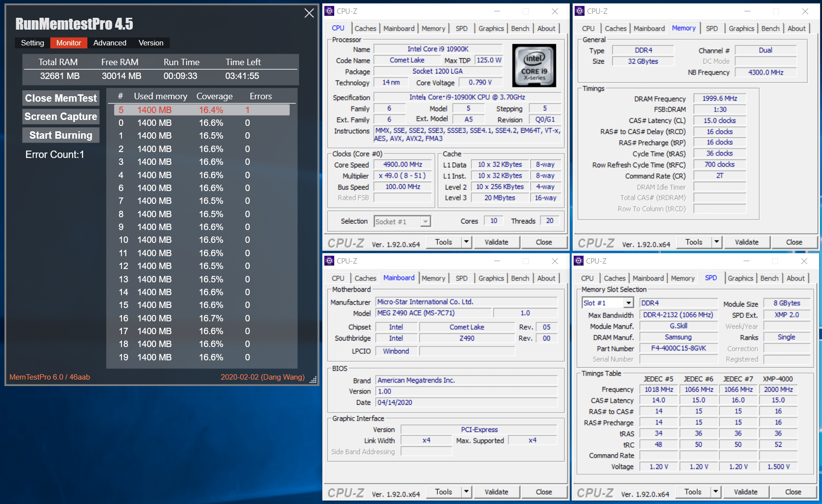This screenshot has width=822, height=504.
Task: Open the Version tab in RunMemtestPro
Action: [x=151, y=43]
